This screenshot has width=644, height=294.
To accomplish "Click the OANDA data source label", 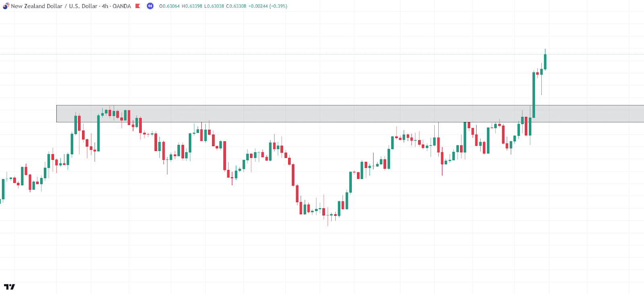I will coord(122,6).
